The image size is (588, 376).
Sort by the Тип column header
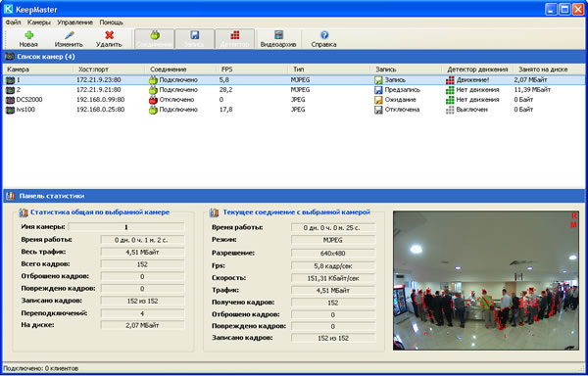tap(329, 70)
